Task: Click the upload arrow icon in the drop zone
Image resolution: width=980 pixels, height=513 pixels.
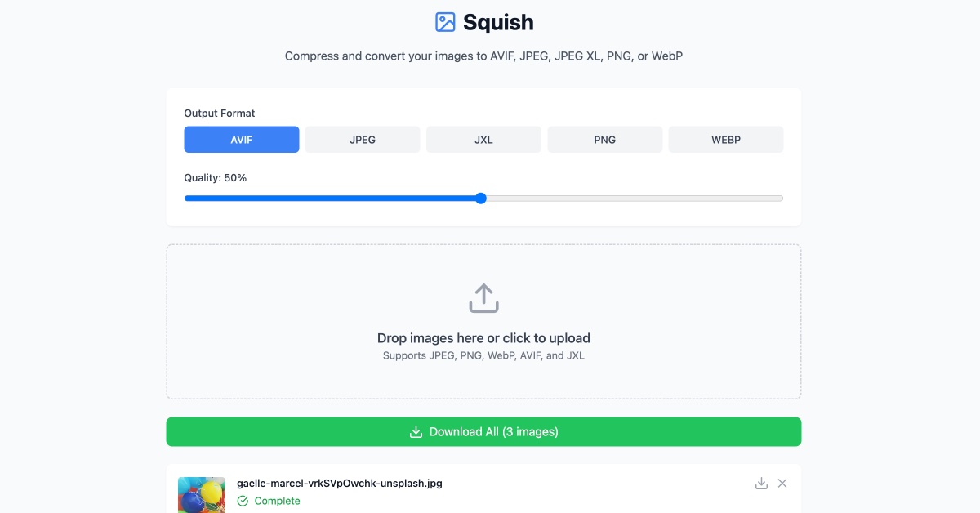Action: click(483, 298)
